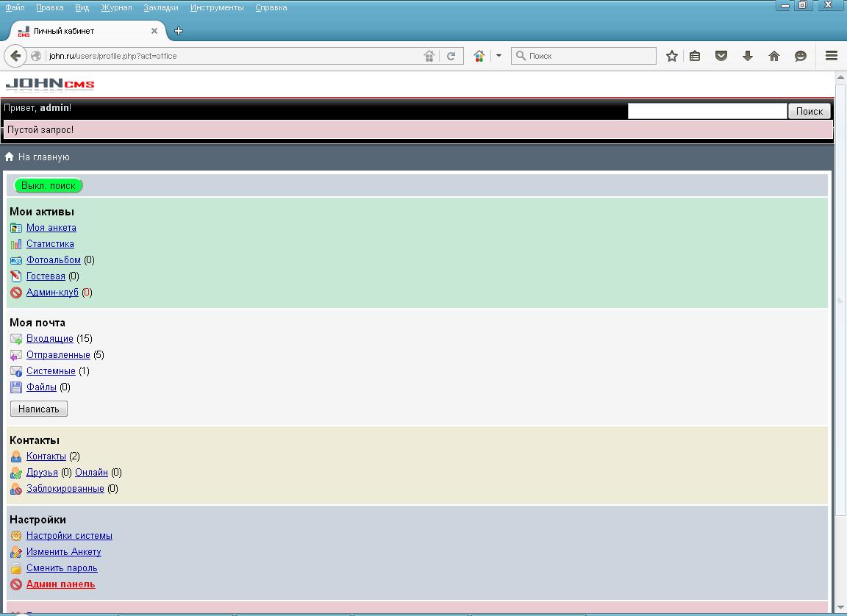Click the Файлы floppy disk icon

(16, 387)
